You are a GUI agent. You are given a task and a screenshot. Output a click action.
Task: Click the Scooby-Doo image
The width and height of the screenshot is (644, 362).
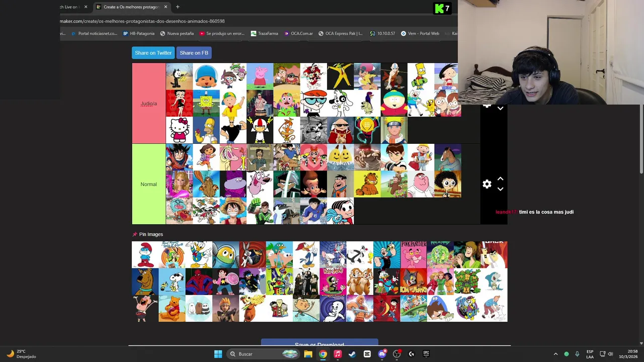(145, 282)
